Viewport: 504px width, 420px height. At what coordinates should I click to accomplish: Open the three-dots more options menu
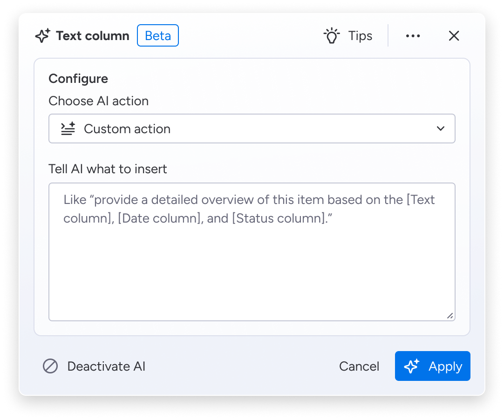click(413, 36)
